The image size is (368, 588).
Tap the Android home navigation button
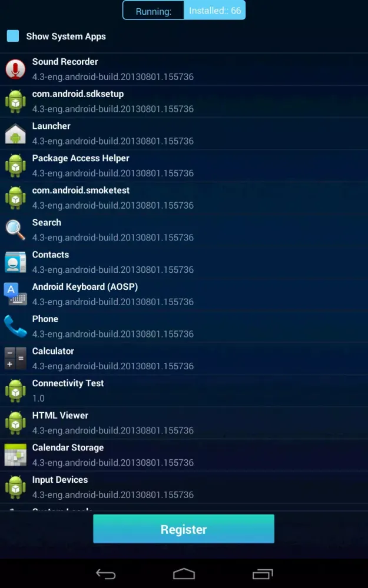[184, 574]
